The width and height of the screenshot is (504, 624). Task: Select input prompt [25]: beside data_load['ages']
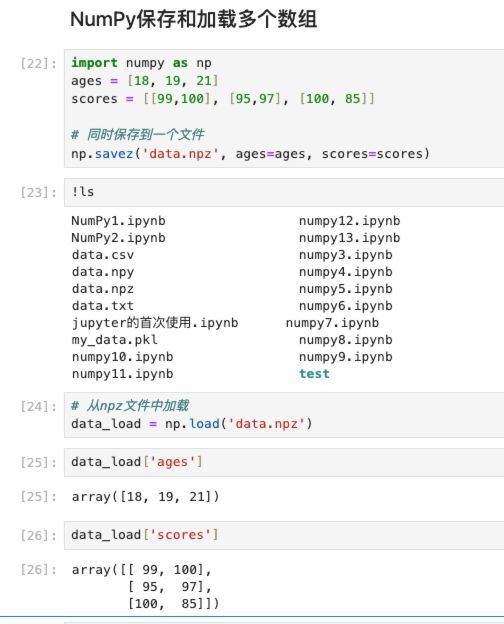tap(39, 462)
